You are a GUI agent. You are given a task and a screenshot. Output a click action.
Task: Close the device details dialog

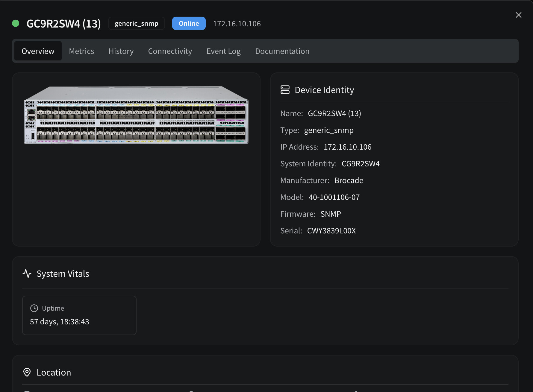pyautogui.click(x=518, y=15)
